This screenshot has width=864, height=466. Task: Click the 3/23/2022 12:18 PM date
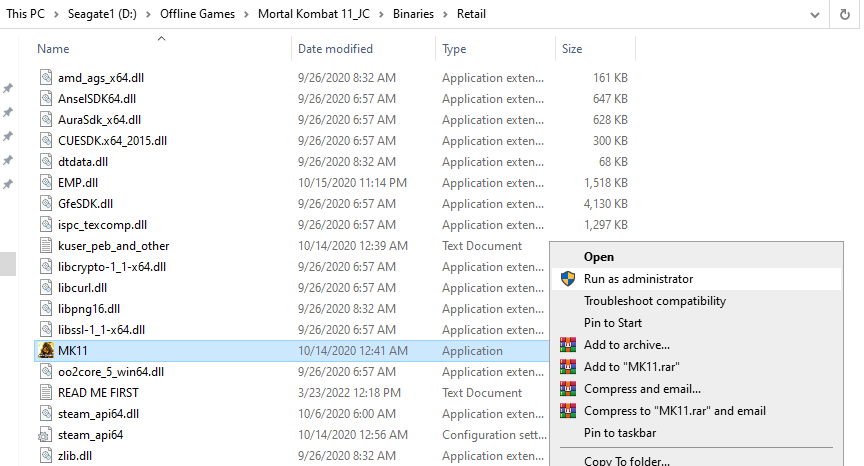click(349, 393)
